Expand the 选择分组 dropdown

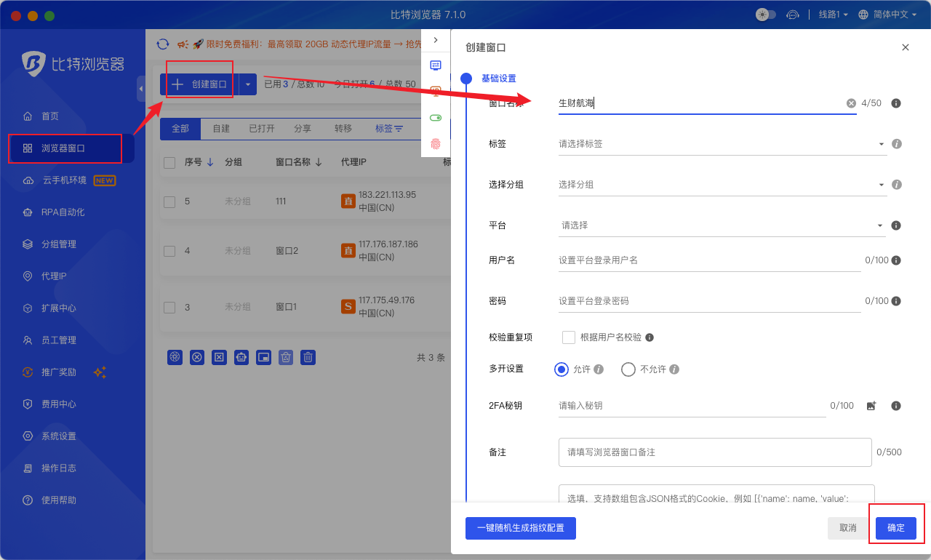(x=722, y=185)
